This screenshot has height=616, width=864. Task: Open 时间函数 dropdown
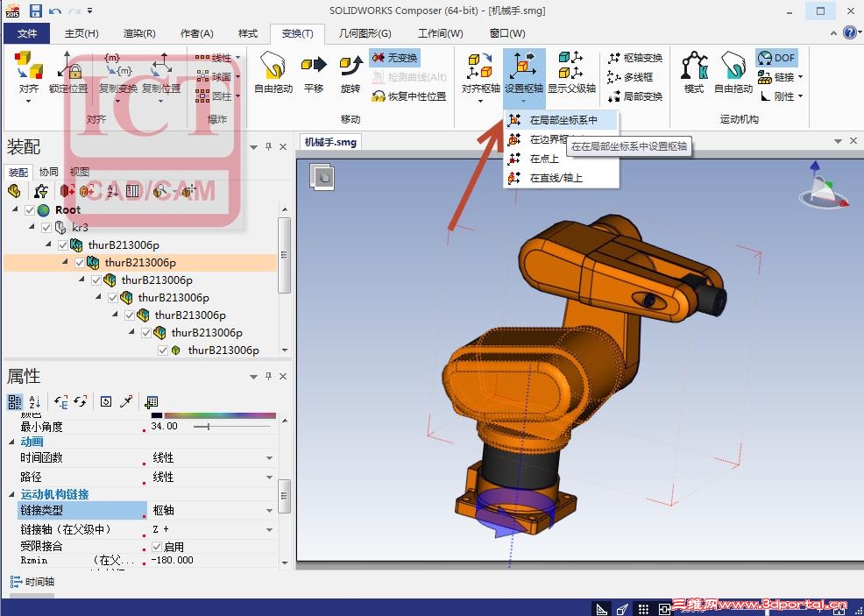(269, 458)
